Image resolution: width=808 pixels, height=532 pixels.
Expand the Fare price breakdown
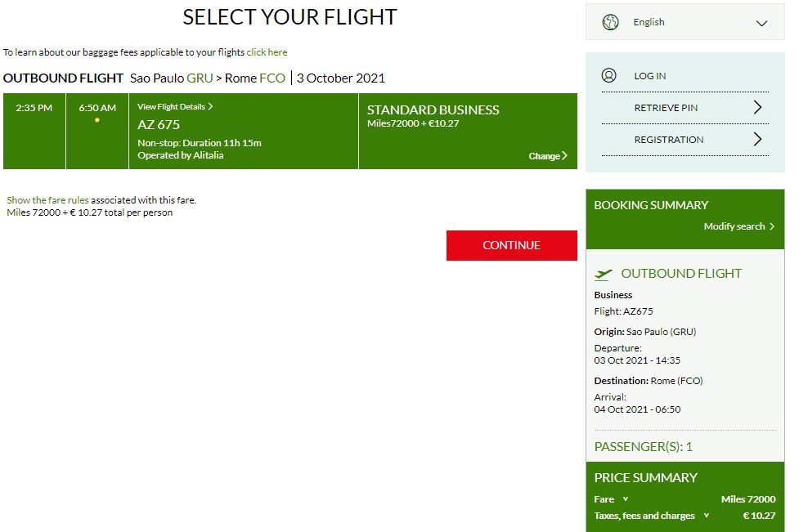pos(626,499)
